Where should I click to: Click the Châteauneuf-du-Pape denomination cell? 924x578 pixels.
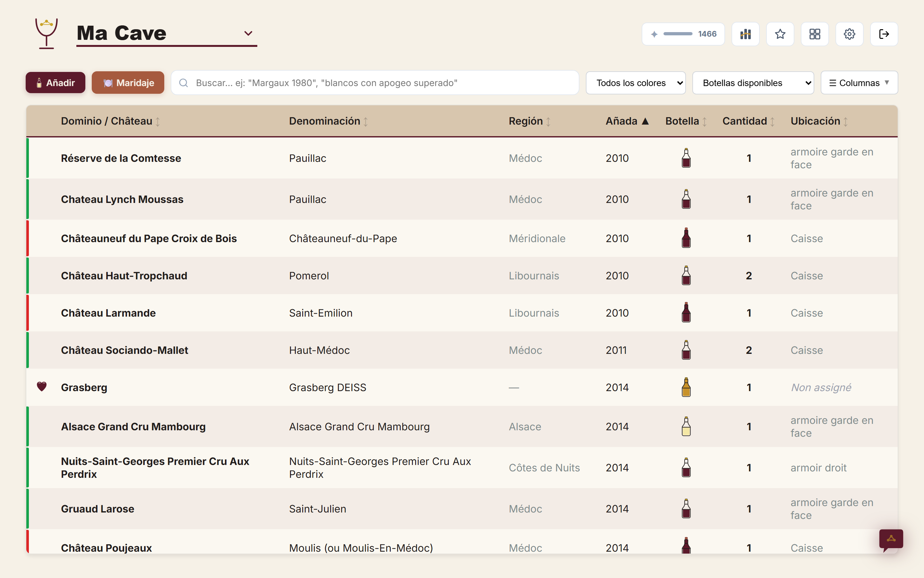343,238
